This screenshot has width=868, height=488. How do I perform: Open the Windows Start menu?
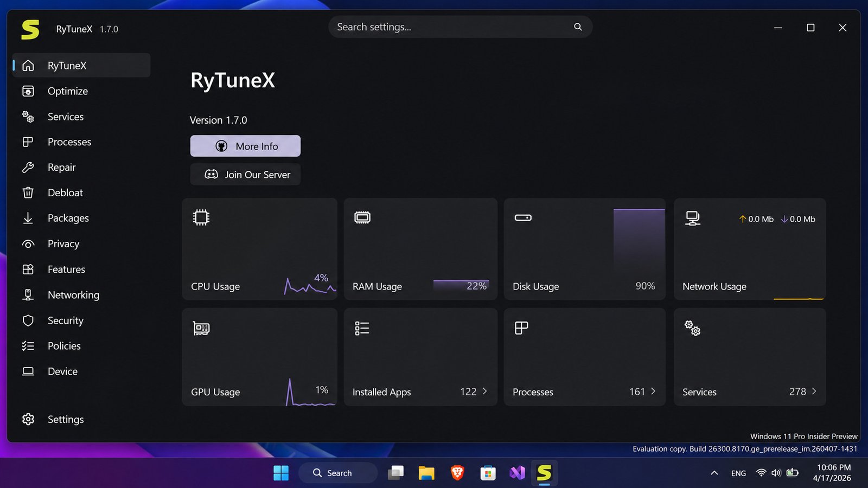[x=281, y=473]
